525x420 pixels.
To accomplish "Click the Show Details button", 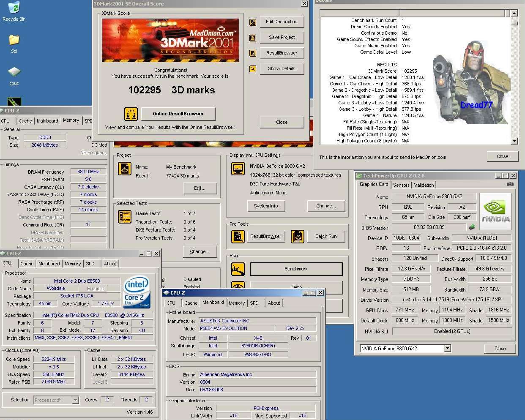I will pyautogui.click(x=282, y=69).
